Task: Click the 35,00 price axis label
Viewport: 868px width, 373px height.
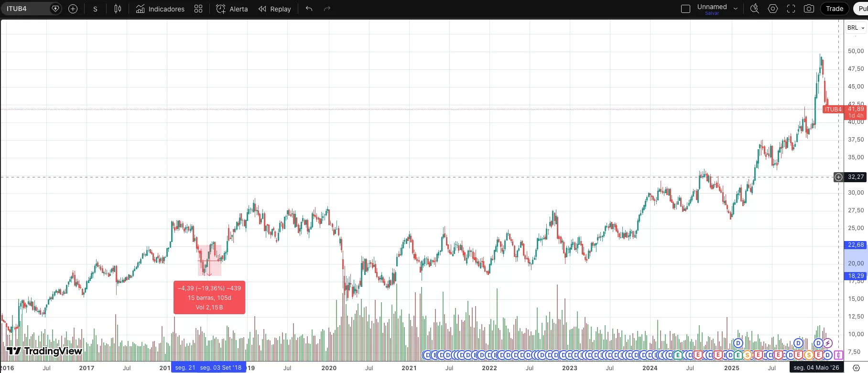Action: click(x=856, y=157)
